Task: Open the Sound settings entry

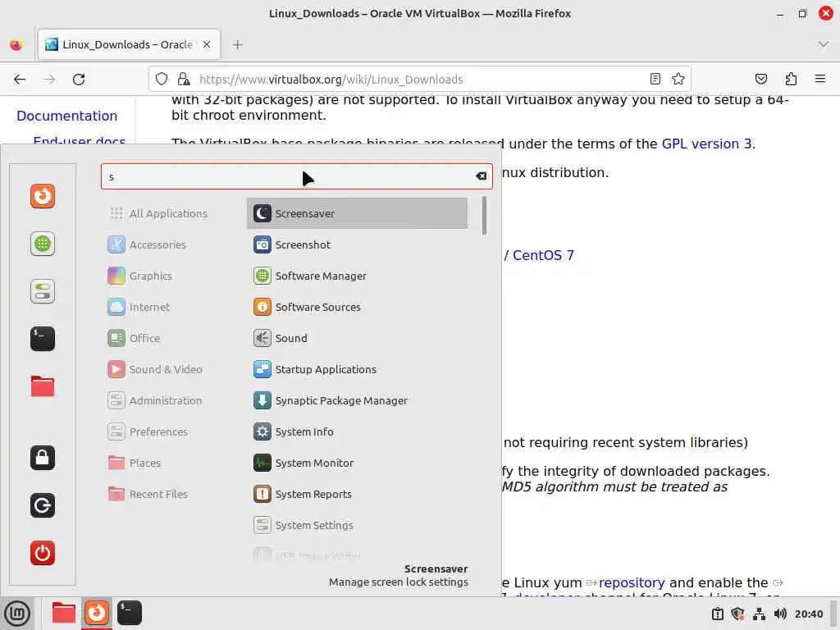Action: coord(357,338)
